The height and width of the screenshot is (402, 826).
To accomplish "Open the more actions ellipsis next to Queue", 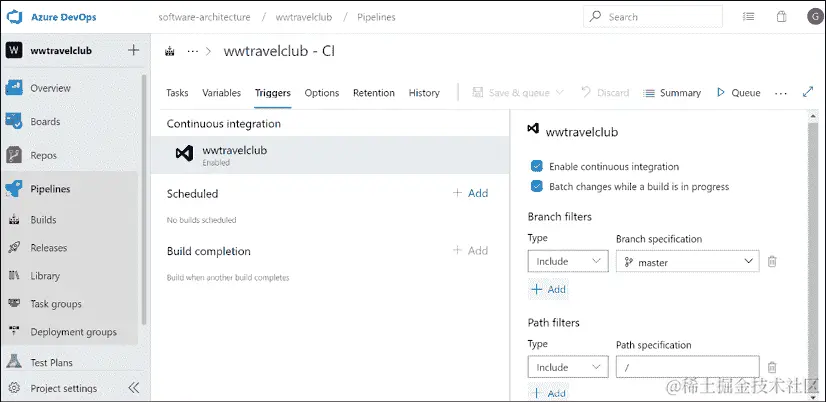I will click(781, 93).
